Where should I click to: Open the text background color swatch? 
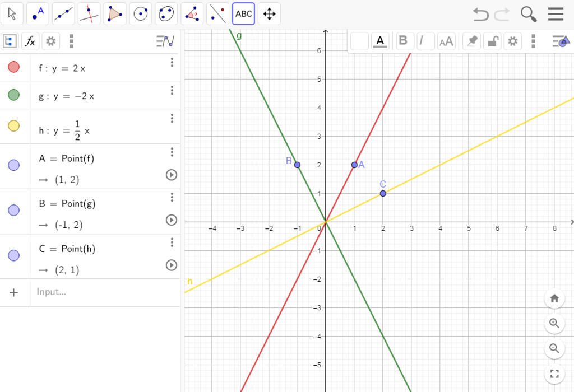point(359,41)
